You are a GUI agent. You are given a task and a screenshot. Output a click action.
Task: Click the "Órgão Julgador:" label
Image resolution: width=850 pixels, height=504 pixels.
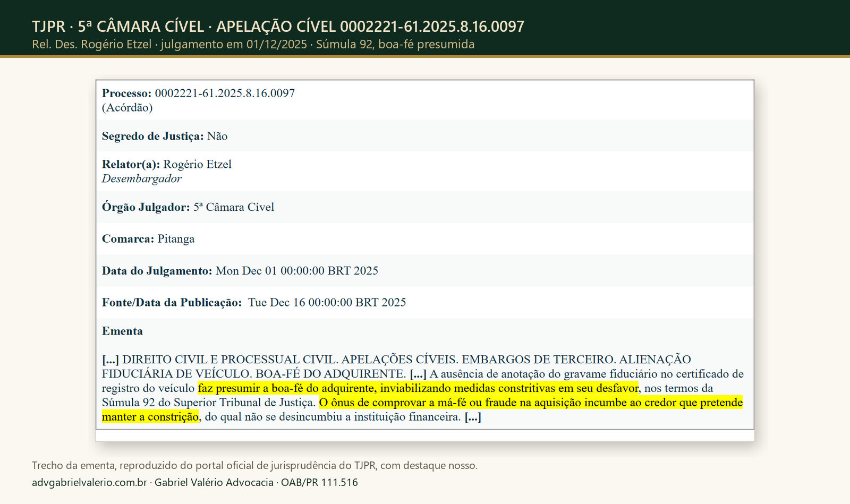(146, 207)
